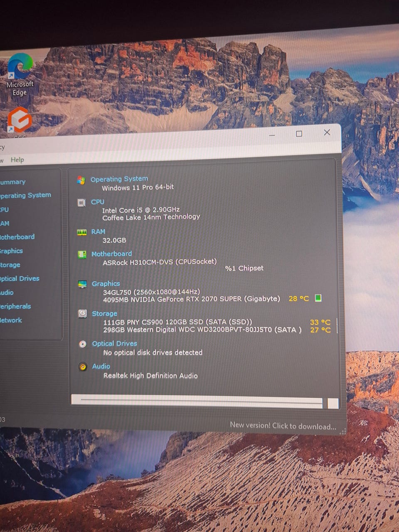Minimize the system info window
This screenshot has height=532, width=399.
272,135
